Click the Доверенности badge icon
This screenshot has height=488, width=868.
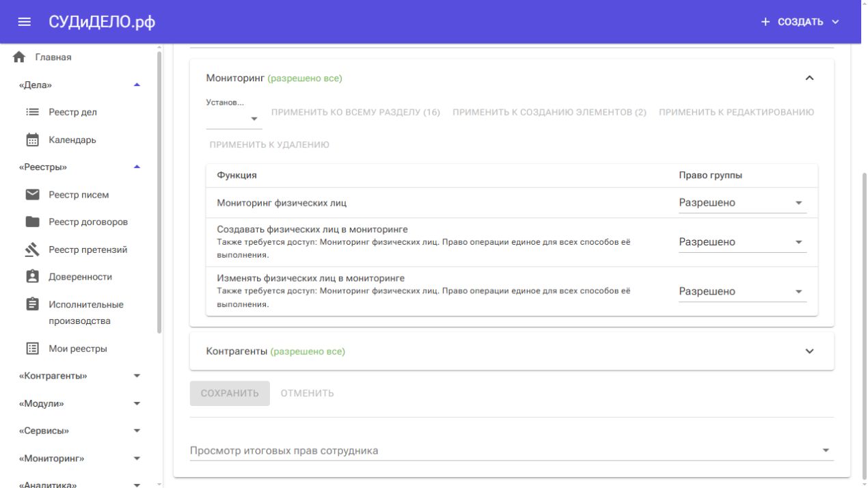click(x=33, y=277)
